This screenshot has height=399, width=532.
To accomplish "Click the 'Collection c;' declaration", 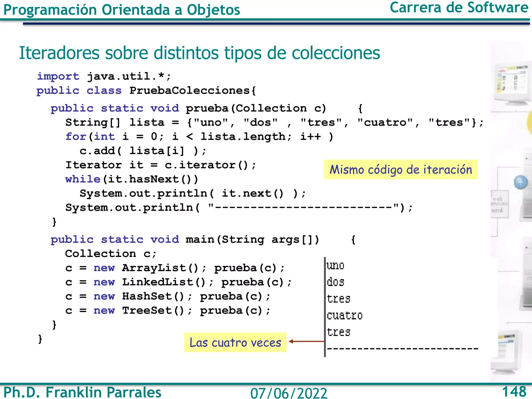I will (x=111, y=254).
